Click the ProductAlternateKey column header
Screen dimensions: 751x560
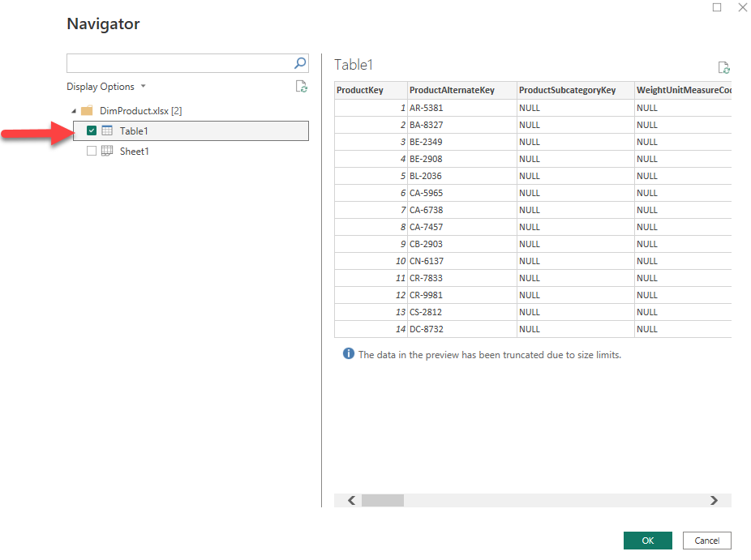click(452, 90)
